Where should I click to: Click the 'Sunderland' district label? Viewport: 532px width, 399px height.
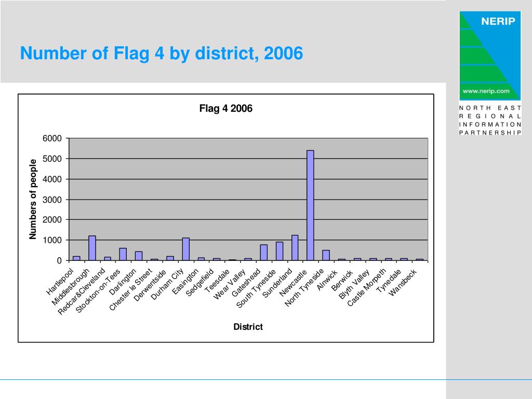point(277,283)
